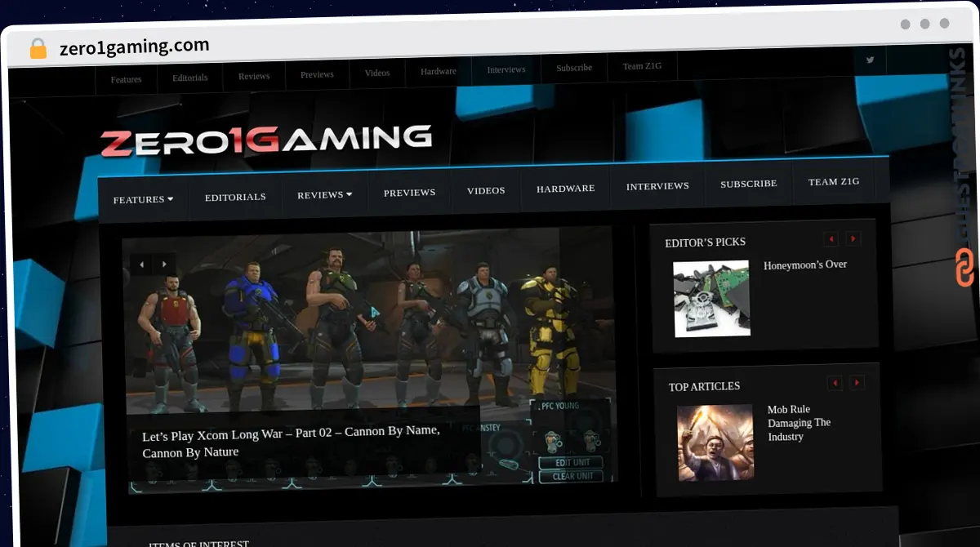
Task: Click the Editor's Picks heading
Action: click(x=705, y=242)
